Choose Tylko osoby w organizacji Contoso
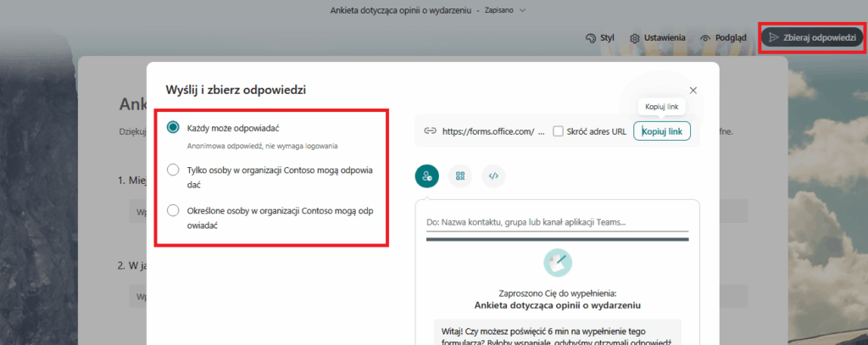This screenshot has width=868, height=345. click(174, 170)
